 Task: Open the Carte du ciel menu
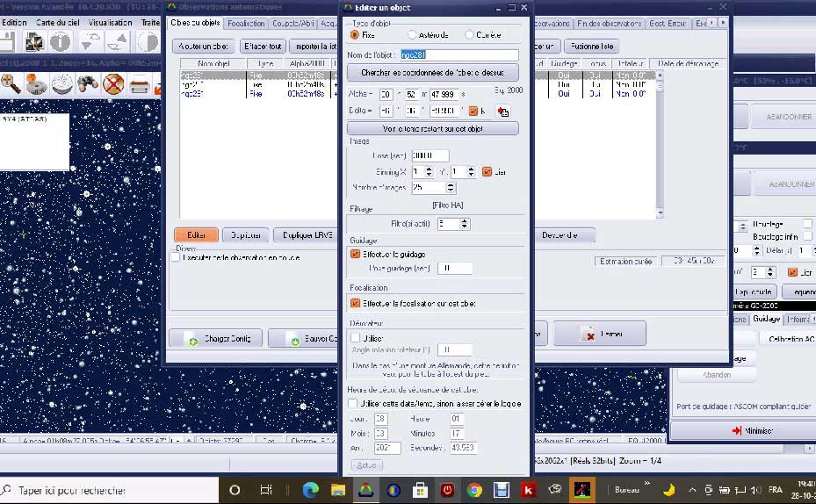[x=58, y=23]
